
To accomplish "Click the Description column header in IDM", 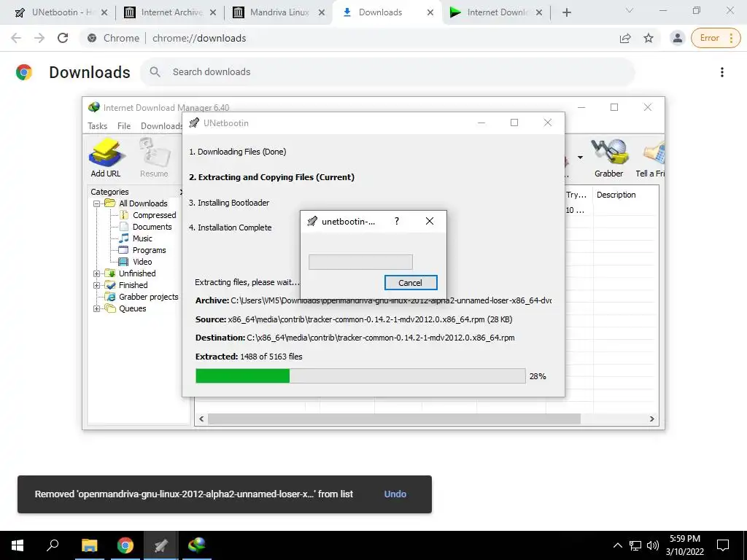I will pos(616,195).
